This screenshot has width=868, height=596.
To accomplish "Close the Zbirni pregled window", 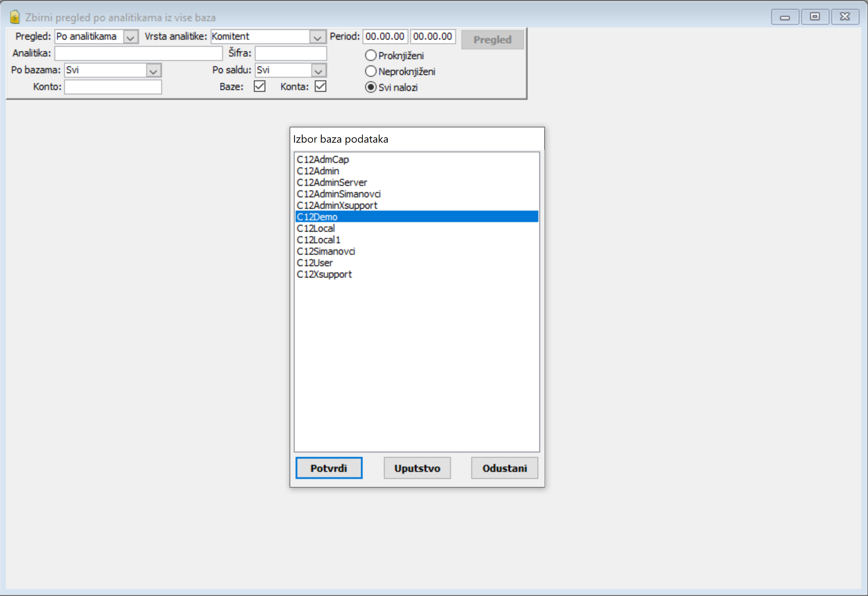I will click(845, 17).
